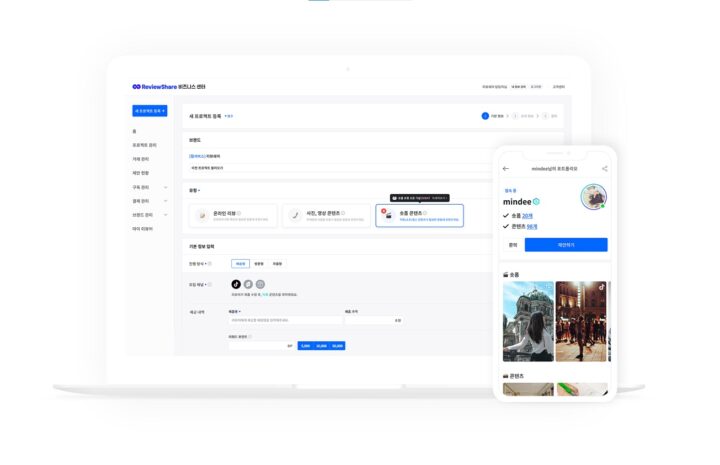Open 홈 in the left sidebar
Screen dimensions: 720x465
coord(134,131)
